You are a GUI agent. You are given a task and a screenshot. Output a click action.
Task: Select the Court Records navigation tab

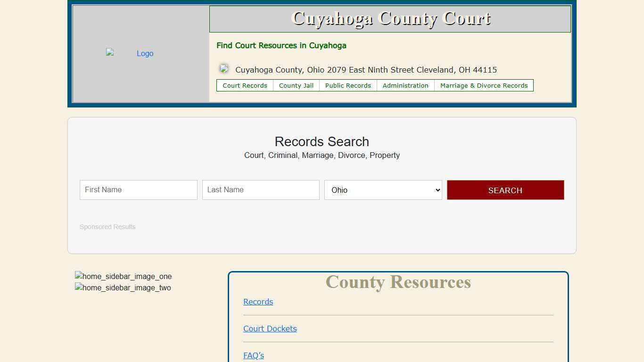245,85
